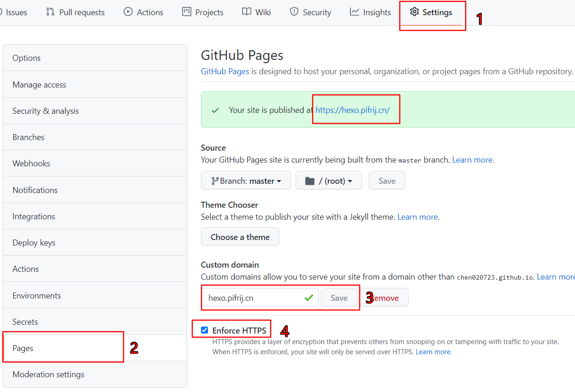The image size is (575, 392).
Task: Select Notifications in the sidebar
Action: (95, 190)
